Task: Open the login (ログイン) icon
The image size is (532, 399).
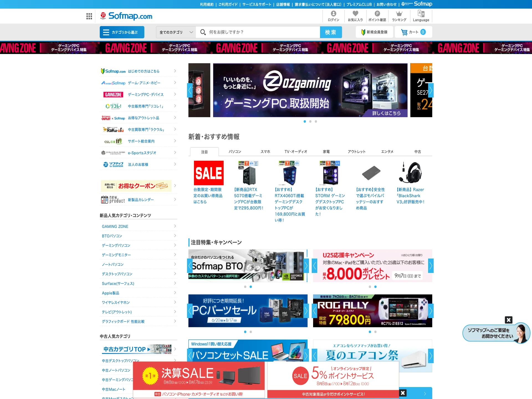Action: point(333,16)
